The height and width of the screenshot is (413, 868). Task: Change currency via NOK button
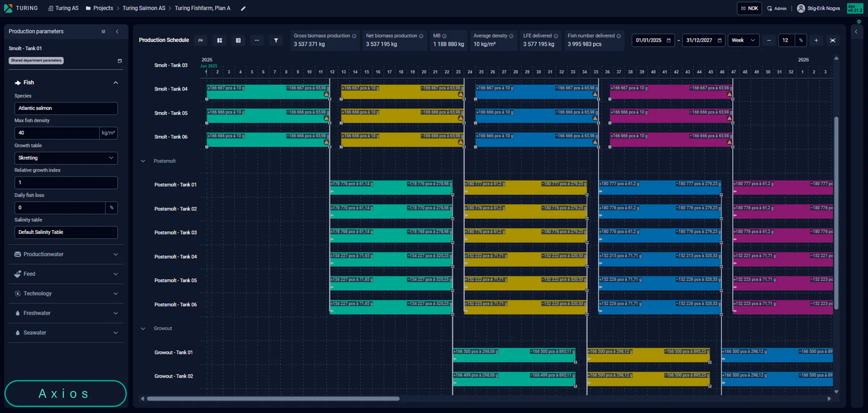[x=749, y=8]
